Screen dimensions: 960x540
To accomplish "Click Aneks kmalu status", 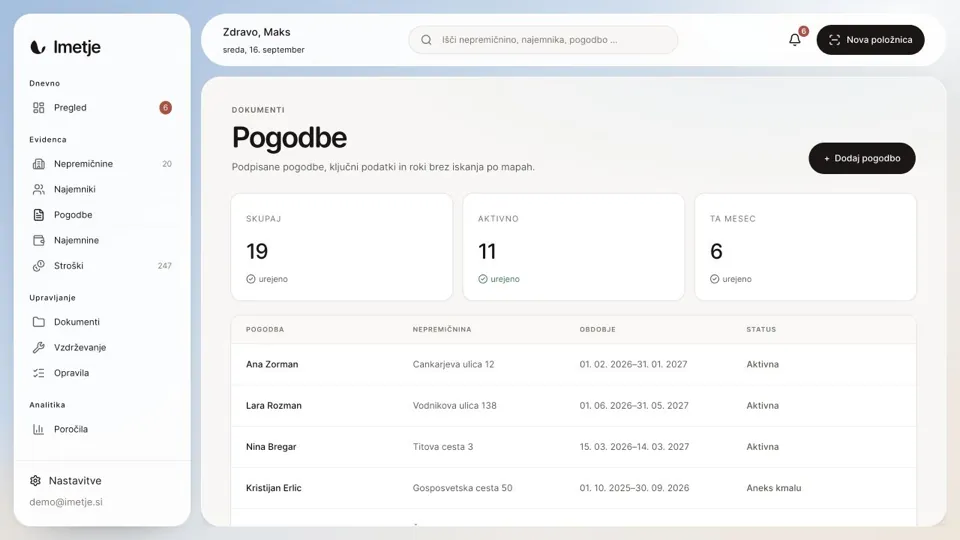I will click(774, 488).
